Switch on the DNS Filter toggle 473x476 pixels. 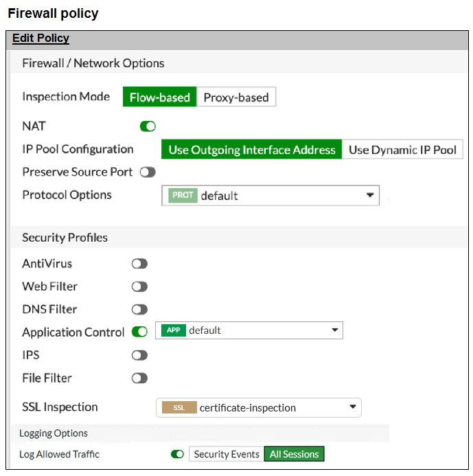coord(140,310)
